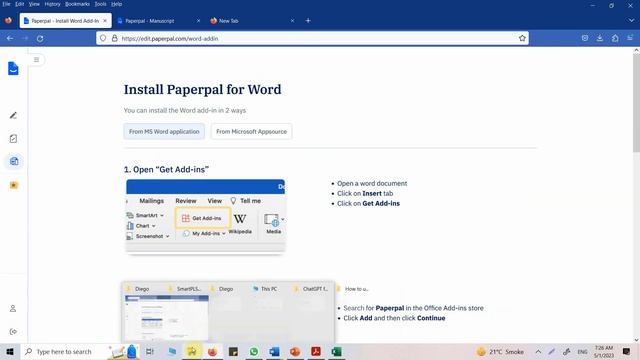Click the ENG language indicator in tray
The height and width of the screenshot is (360, 640).
pyautogui.click(x=582, y=351)
